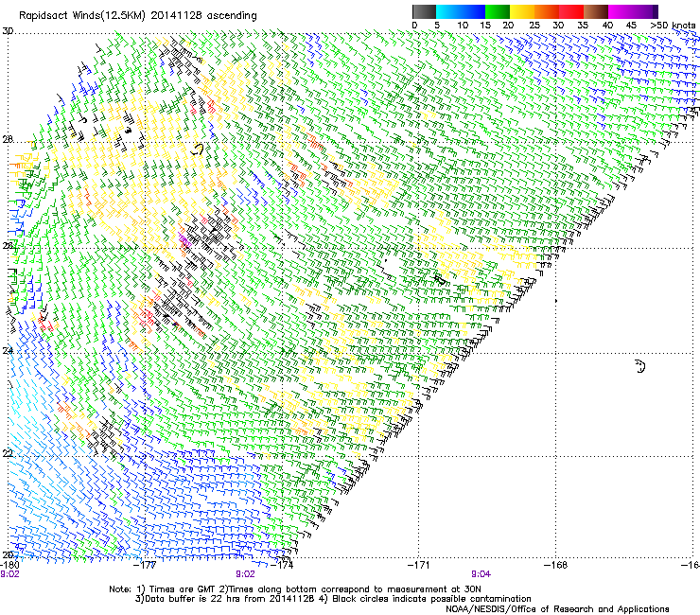
Task: Click the longitude label '-171'
Action: pyautogui.click(x=419, y=565)
